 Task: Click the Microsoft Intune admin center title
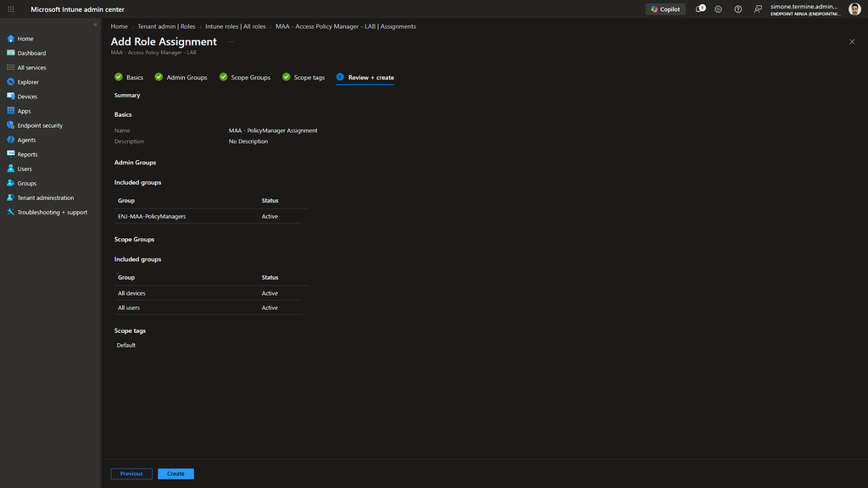point(77,9)
